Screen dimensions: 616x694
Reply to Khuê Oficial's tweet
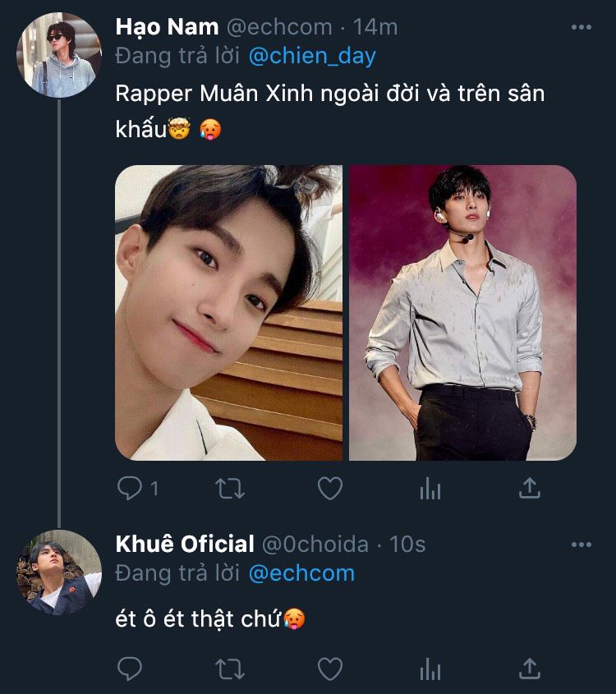pyautogui.click(x=131, y=669)
